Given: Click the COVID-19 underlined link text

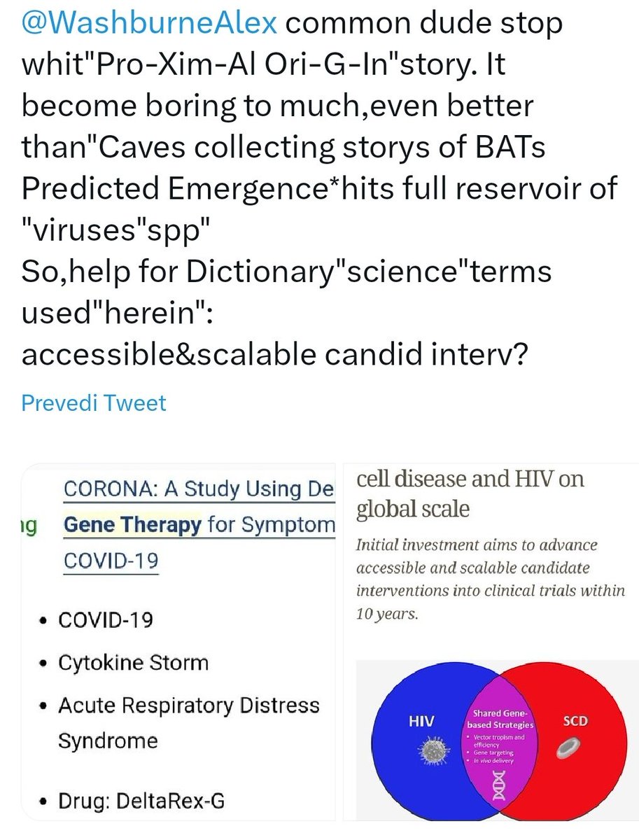Looking at the screenshot, I should 111,561.
